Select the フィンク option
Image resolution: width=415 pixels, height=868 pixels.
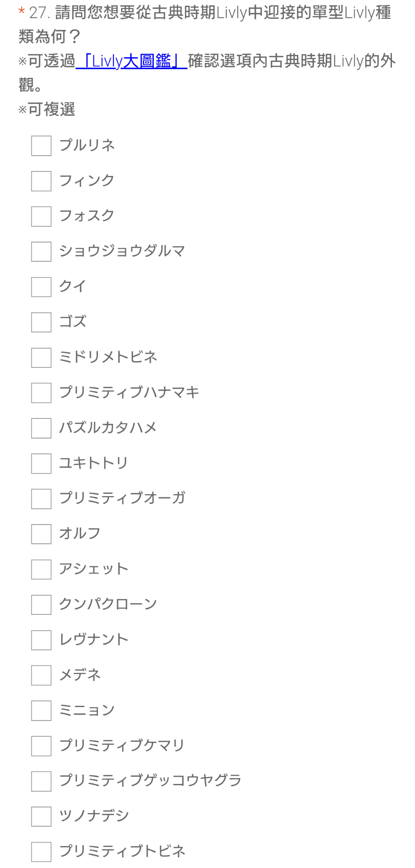41,181
